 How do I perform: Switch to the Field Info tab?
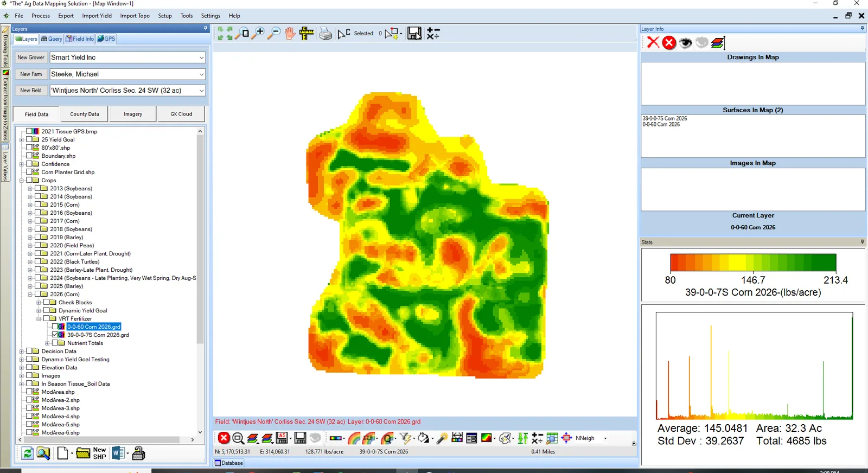point(80,39)
